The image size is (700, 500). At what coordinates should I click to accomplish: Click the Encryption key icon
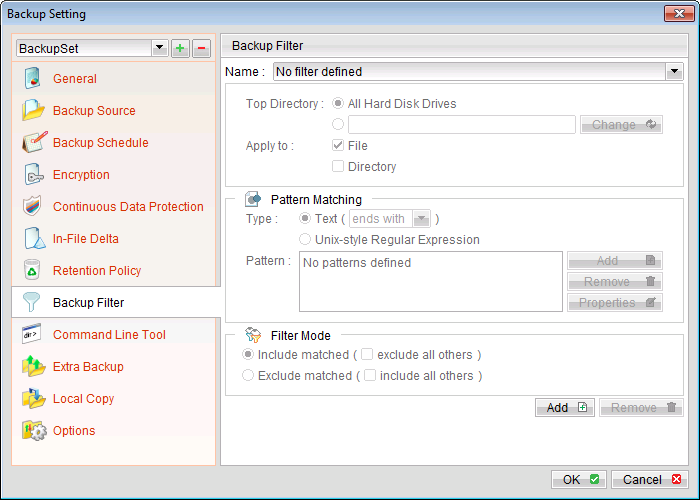[33, 175]
